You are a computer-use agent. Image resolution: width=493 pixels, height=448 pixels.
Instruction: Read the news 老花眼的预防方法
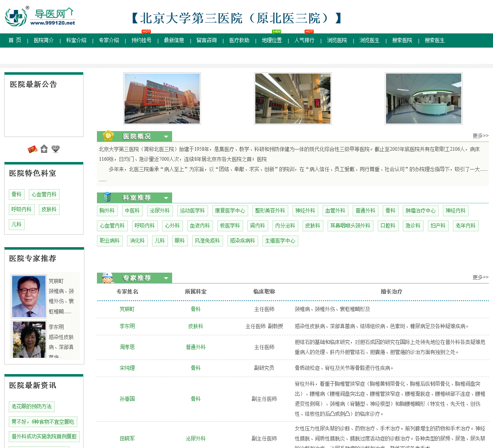tap(32, 407)
